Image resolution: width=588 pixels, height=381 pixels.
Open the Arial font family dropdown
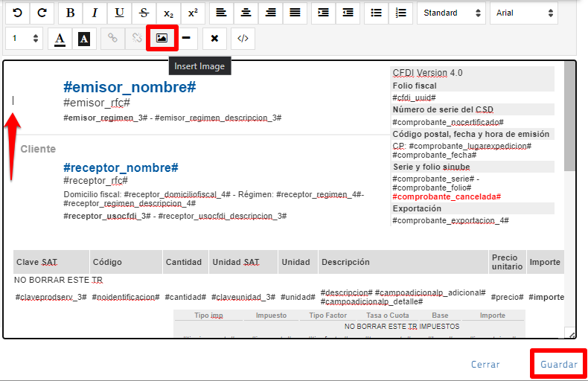[523, 13]
